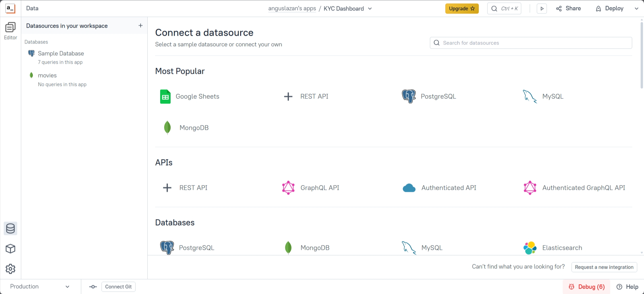Click the Share button
The image size is (644, 294).
point(568,8)
